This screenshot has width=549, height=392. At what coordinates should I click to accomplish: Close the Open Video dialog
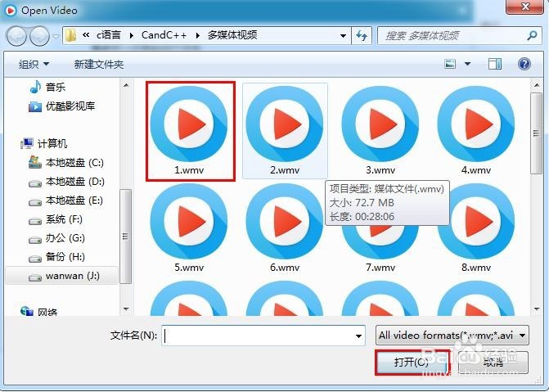tap(524, 7)
